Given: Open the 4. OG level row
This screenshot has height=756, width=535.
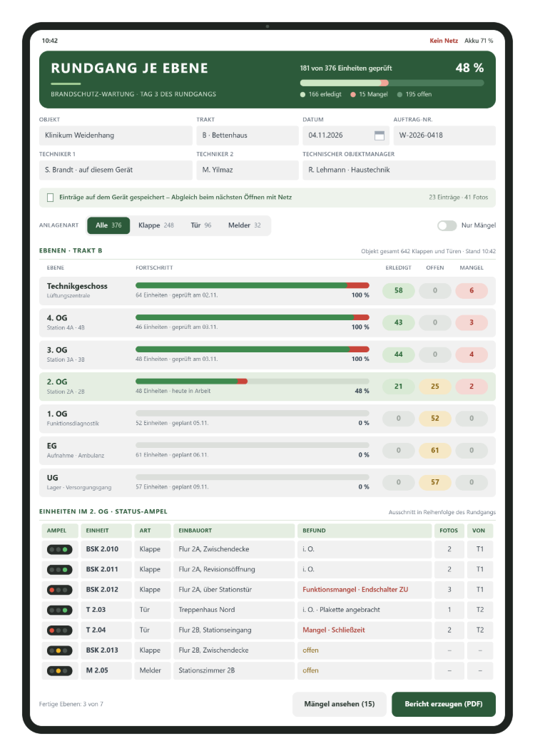Looking at the screenshot, I should [x=267, y=322].
